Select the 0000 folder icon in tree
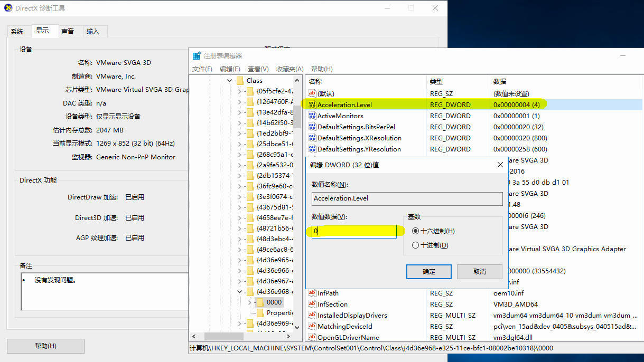Viewport: 644px width, 362px height. pyautogui.click(x=260, y=302)
